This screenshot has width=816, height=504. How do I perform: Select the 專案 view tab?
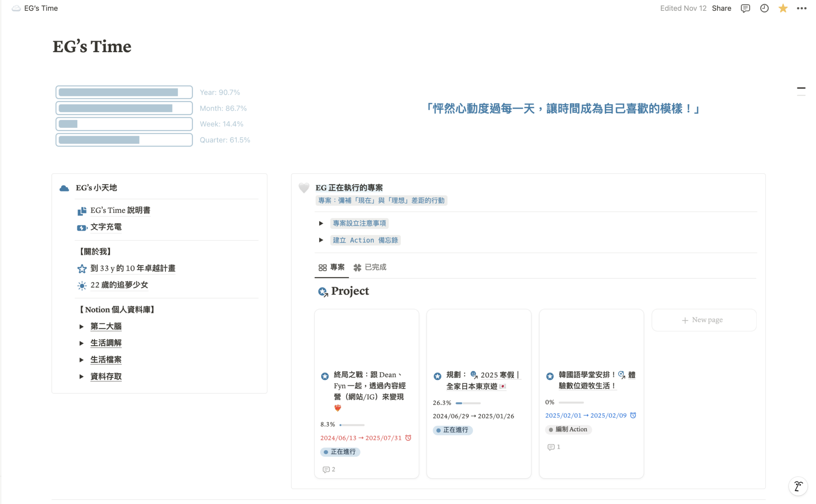(x=331, y=267)
